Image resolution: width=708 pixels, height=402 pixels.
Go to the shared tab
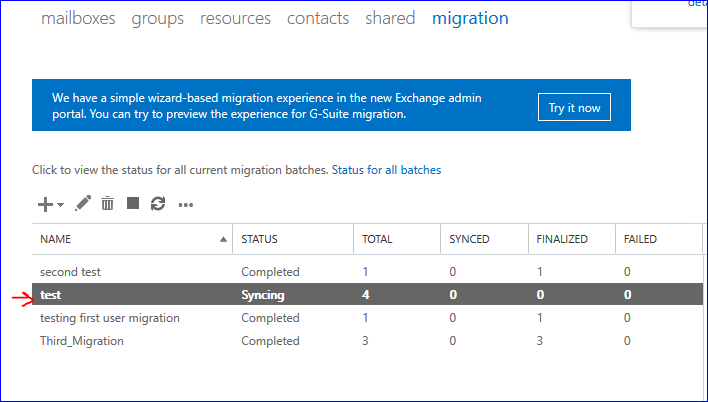390,19
